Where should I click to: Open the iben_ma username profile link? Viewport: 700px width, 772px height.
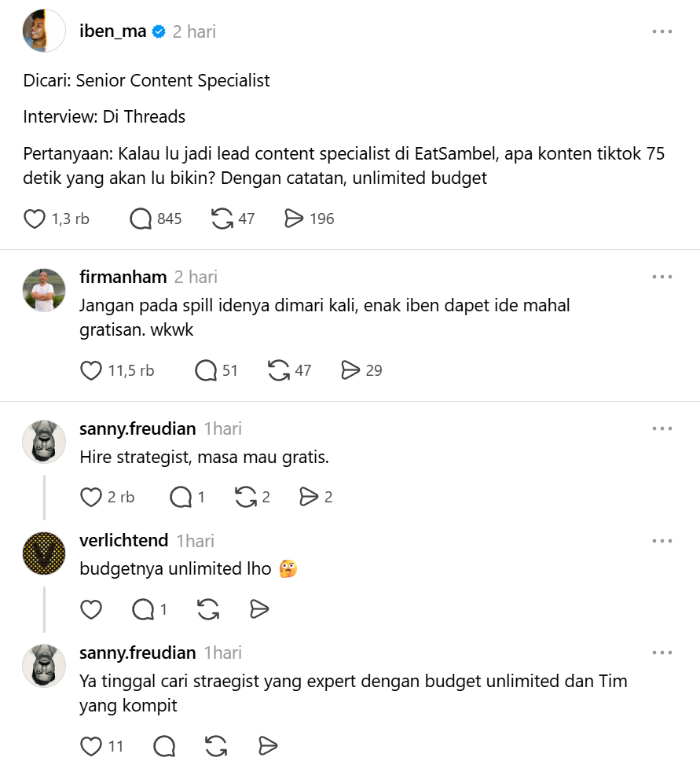pos(113,31)
